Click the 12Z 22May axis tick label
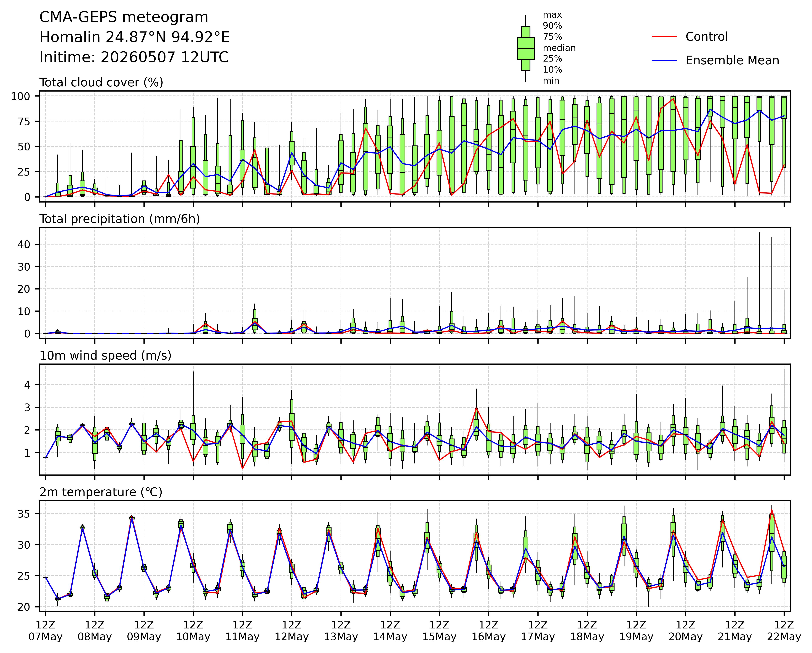 pos(784,631)
